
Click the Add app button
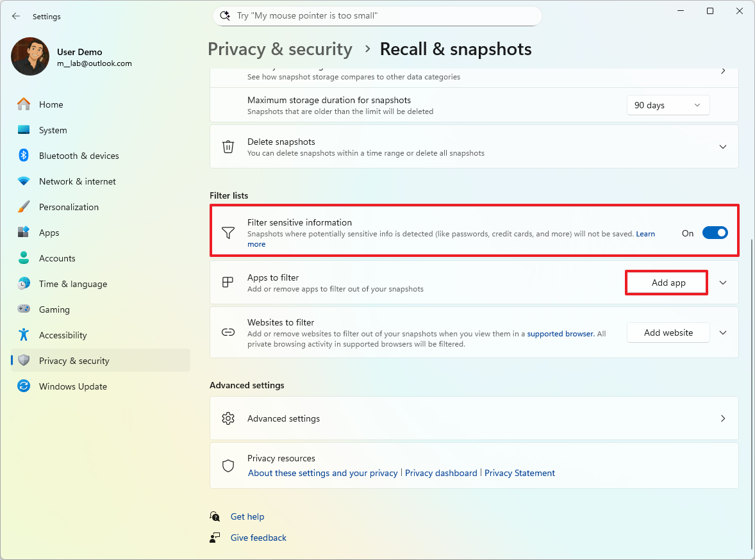pos(668,283)
